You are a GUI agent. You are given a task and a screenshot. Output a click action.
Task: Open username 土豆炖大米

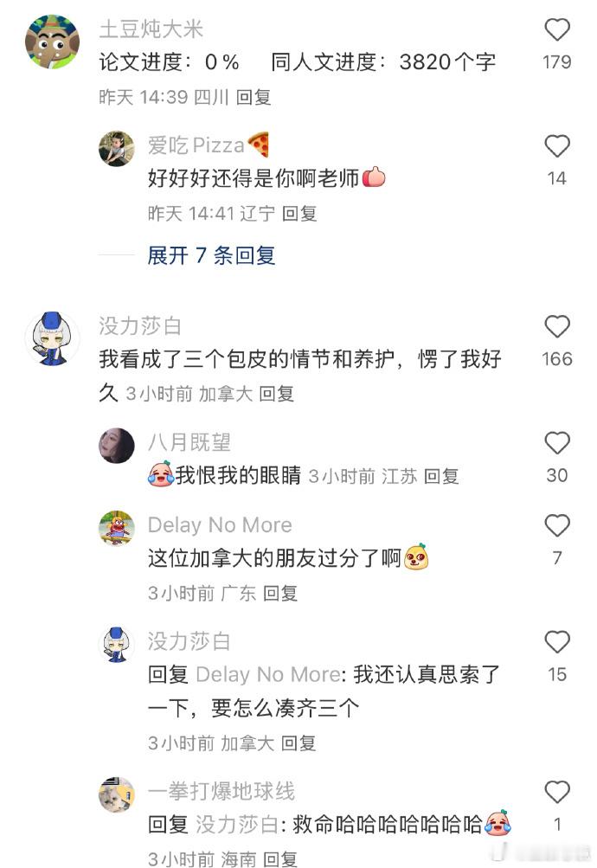tap(151, 29)
